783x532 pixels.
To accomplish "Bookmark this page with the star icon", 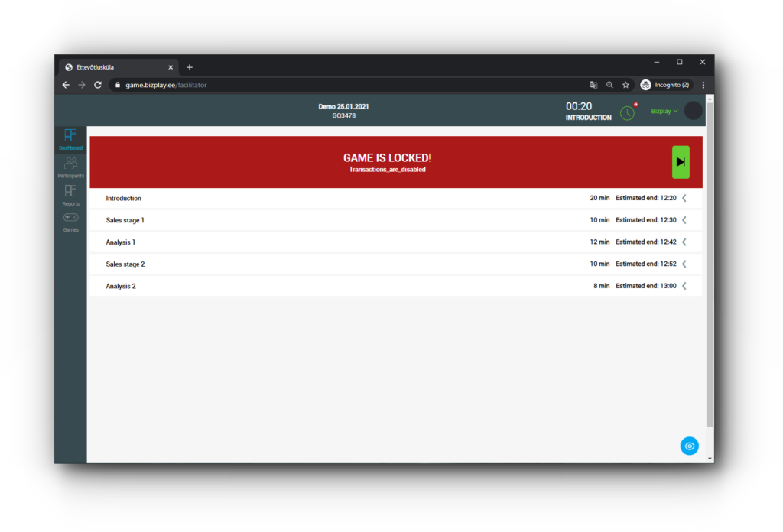I will 625,85.
